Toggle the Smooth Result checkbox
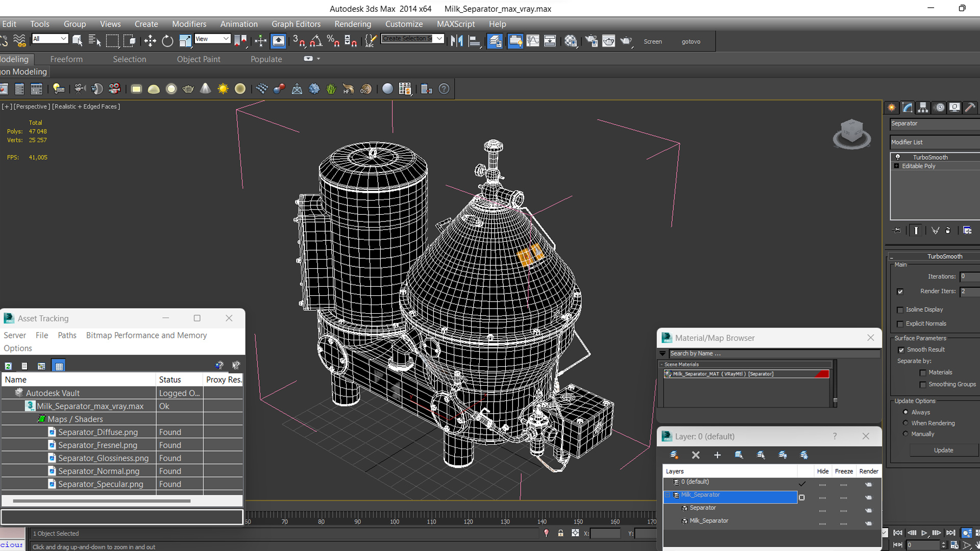The height and width of the screenshot is (551, 980). coord(901,350)
